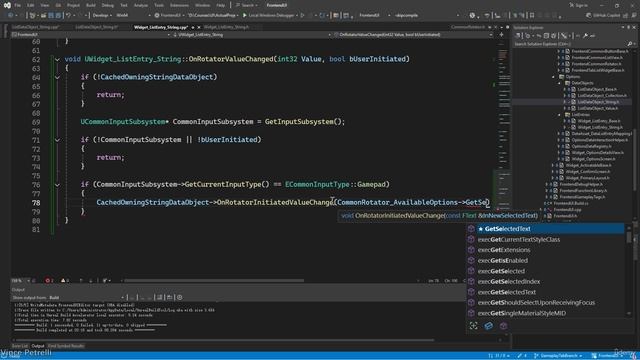Screen dimensions: 640x360
Task: Select ListDataObject_Collection.h in Solution Explorer
Action: click(x=602, y=96)
